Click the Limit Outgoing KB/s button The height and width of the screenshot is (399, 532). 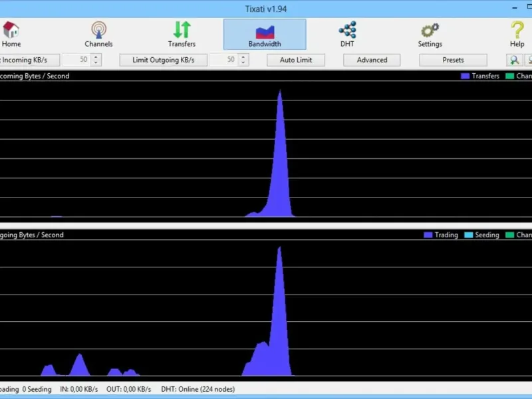[163, 60]
